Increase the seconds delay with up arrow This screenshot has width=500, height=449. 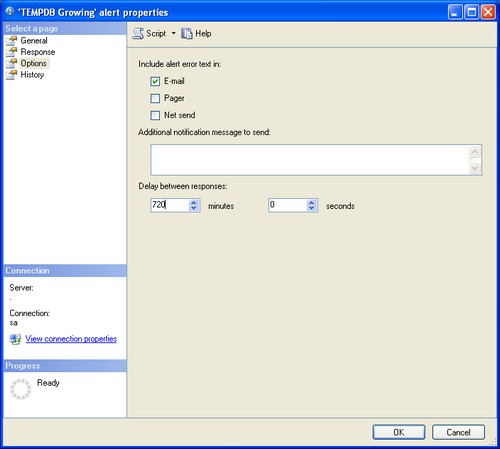(311, 202)
